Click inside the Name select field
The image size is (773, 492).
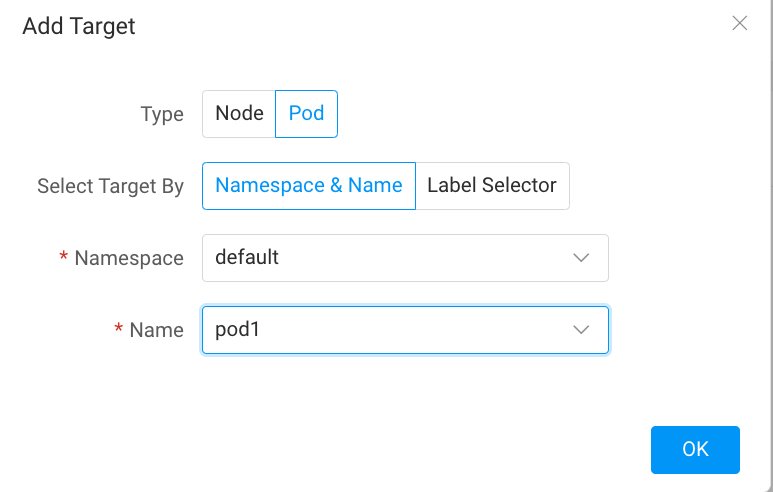point(405,330)
